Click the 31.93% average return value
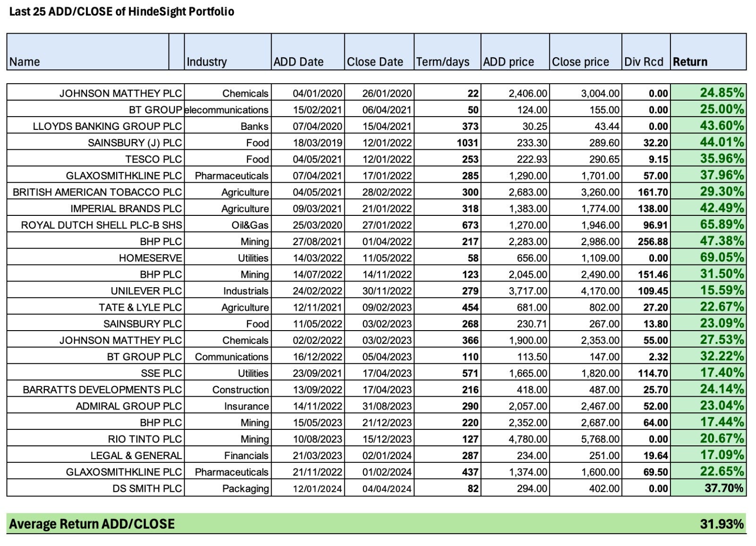Screen dimensions: 756x546 [x=722, y=524]
